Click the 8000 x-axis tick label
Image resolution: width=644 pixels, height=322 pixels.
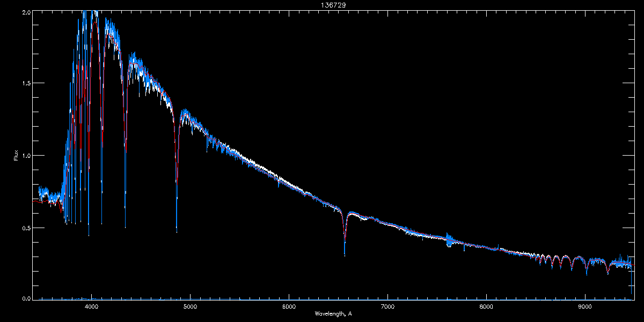(x=486, y=307)
